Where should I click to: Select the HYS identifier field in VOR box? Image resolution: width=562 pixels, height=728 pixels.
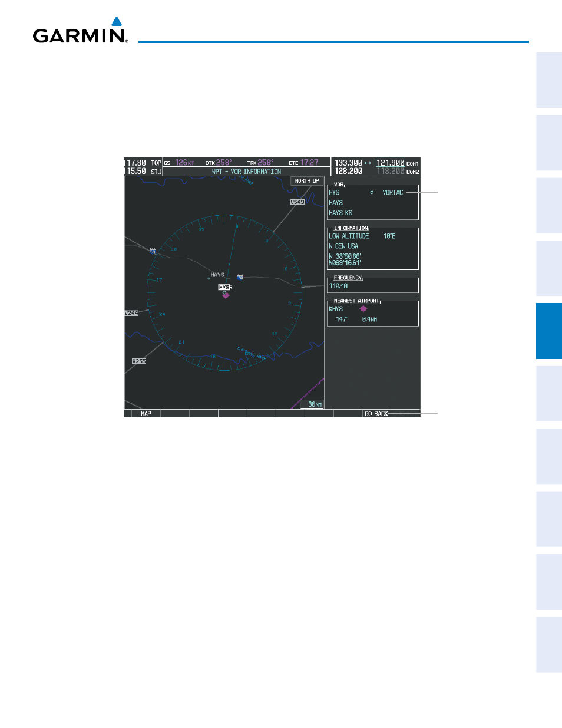point(335,193)
